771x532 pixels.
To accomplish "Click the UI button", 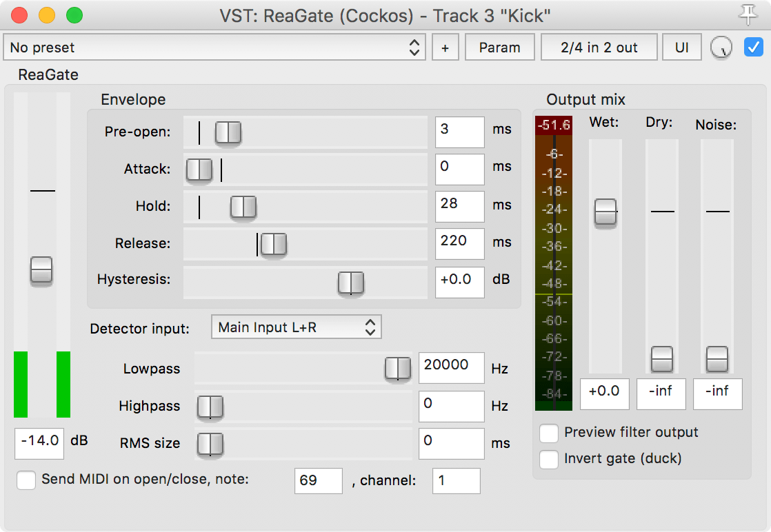I will pos(681,48).
